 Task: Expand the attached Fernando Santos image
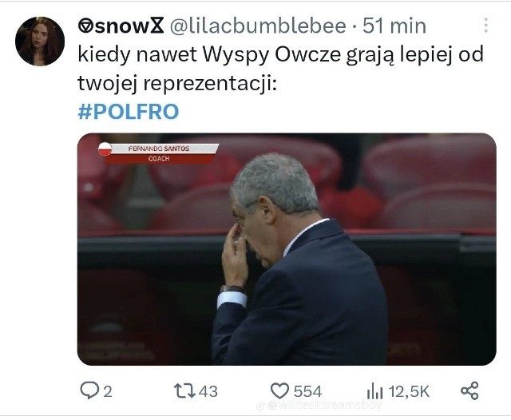287,249
